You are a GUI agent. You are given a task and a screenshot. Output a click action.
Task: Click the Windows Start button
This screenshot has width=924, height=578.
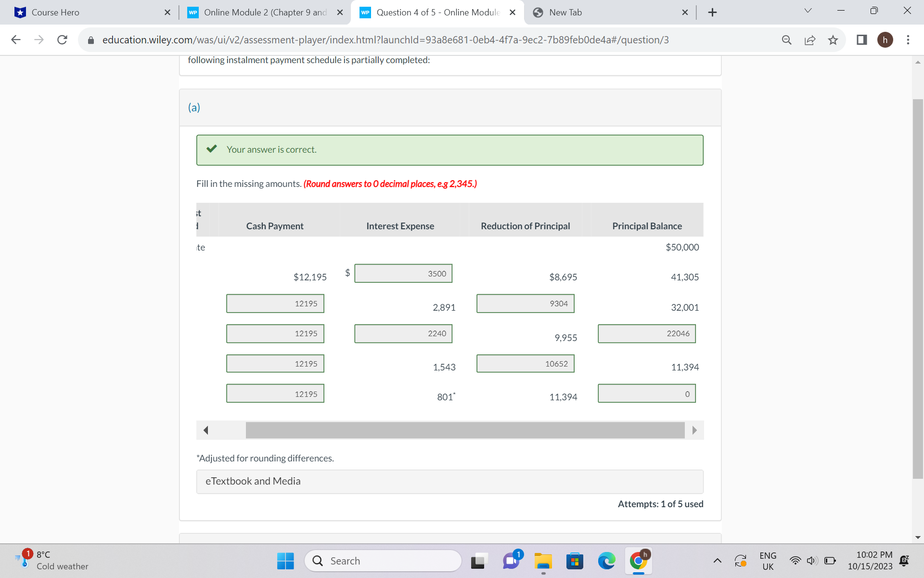click(x=285, y=561)
